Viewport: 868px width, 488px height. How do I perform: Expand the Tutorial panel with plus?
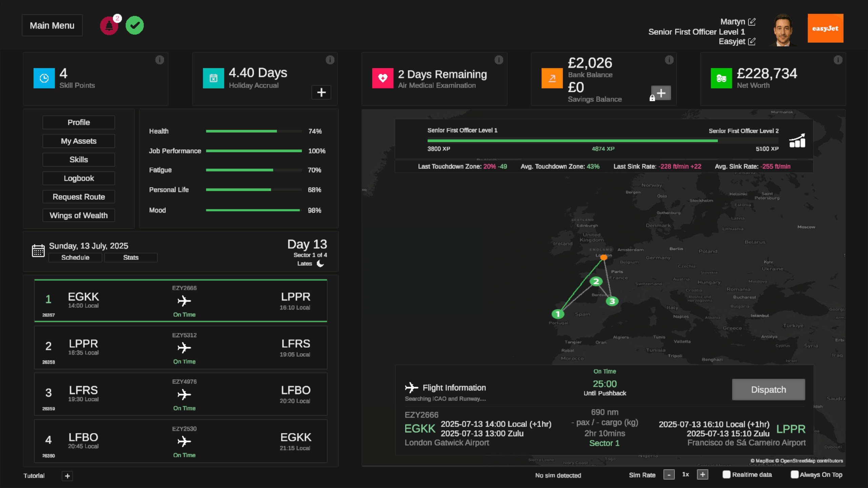[67, 476]
